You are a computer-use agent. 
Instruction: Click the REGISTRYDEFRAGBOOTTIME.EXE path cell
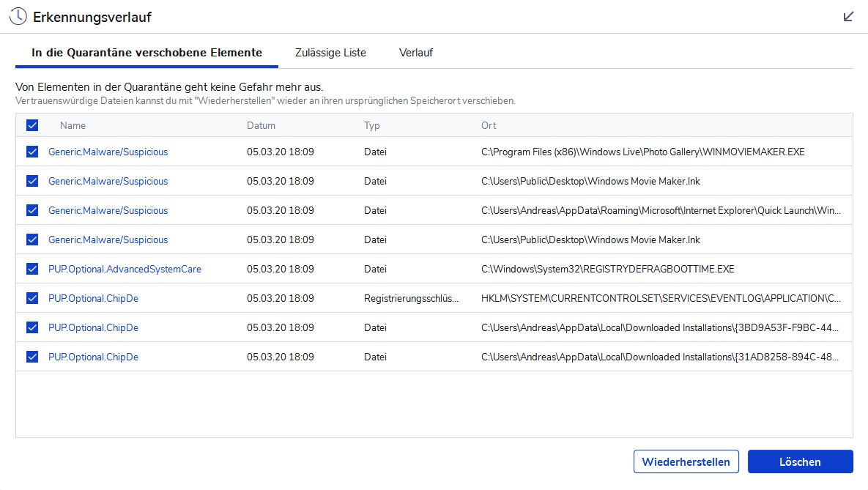(x=607, y=269)
